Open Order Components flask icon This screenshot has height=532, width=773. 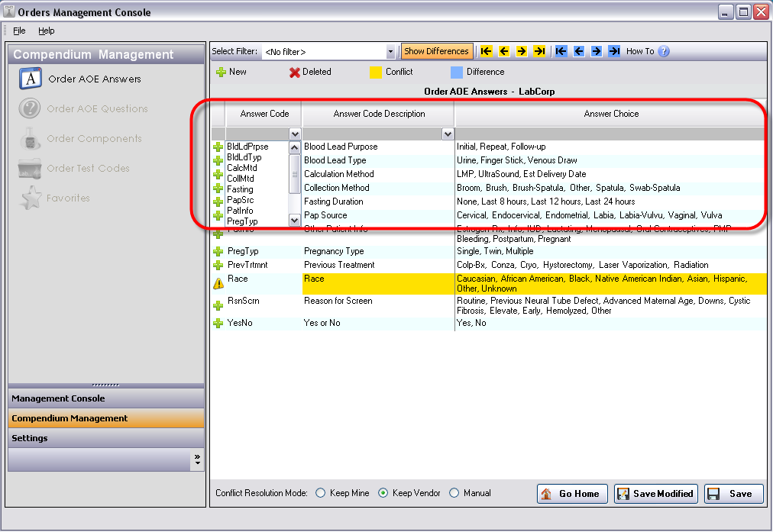coord(30,138)
